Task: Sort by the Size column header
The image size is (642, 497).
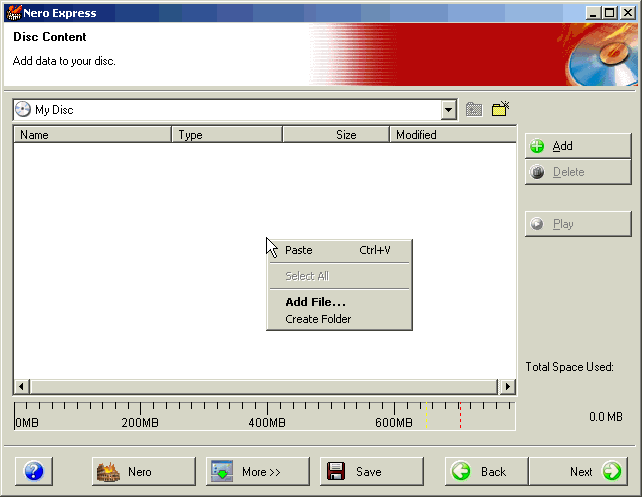Action: click(336, 135)
